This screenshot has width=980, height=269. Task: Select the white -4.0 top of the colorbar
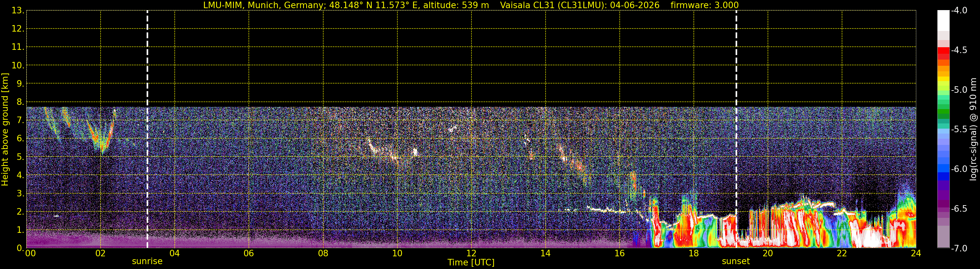[943, 19]
